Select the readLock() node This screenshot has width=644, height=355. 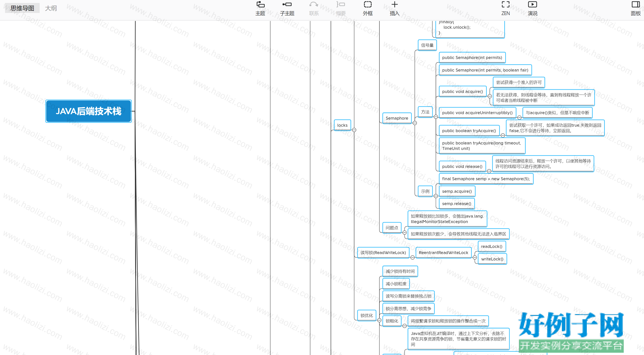[492, 247]
